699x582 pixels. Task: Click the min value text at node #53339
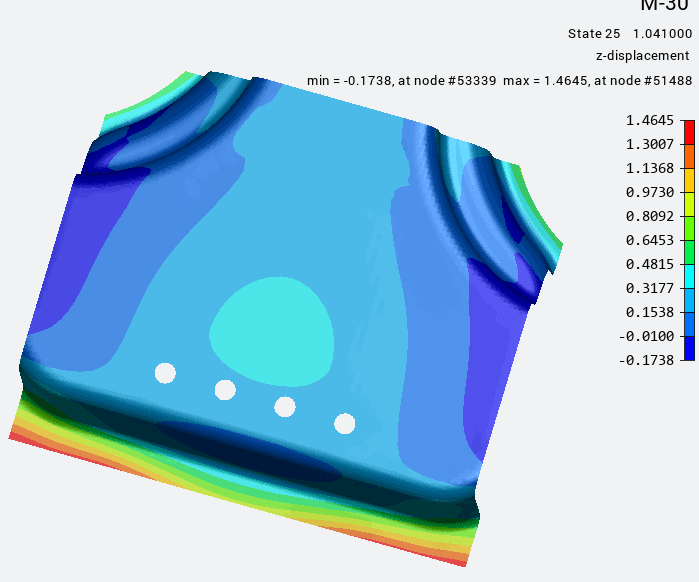coord(401,81)
